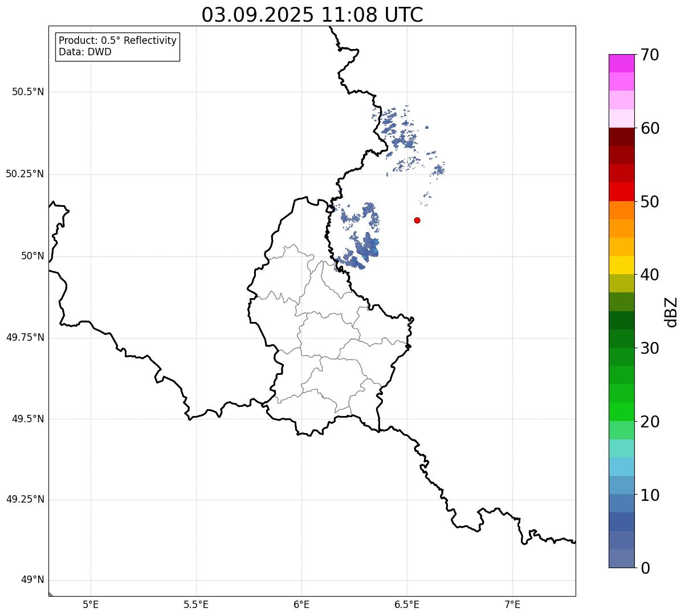Click the bright green colorbar segment above 20

tap(621, 411)
